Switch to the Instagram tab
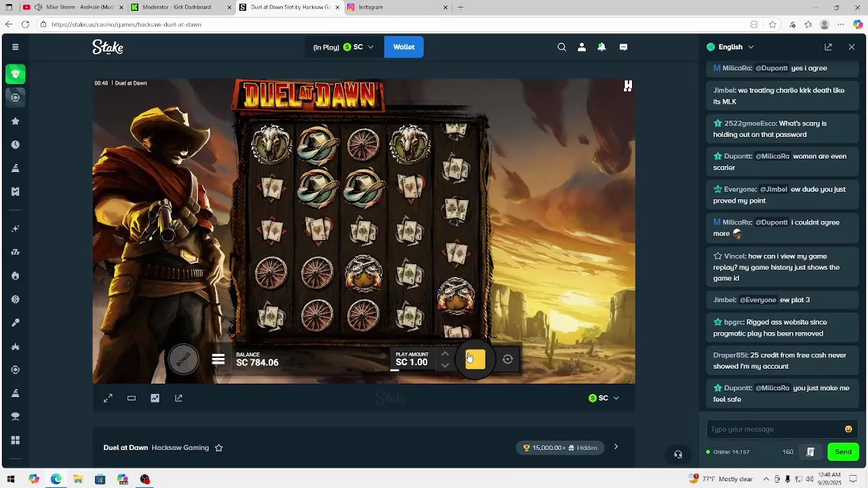868x488 pixels. 397,7
